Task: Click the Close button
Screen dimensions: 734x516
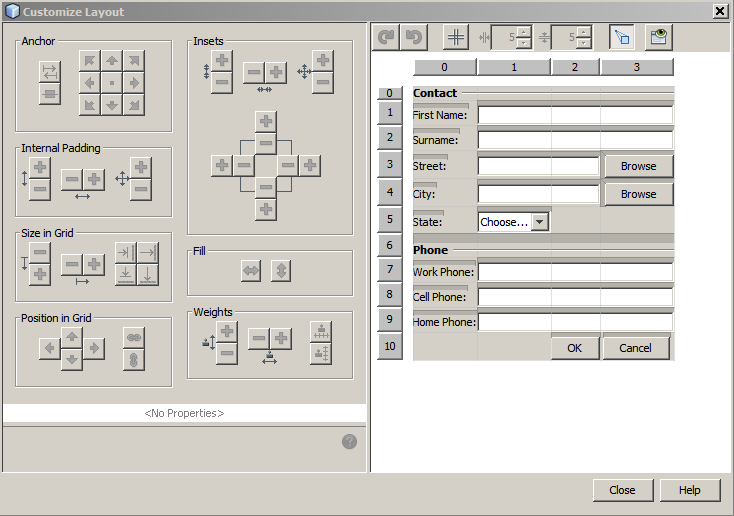Action: click(x=622, y=490)
